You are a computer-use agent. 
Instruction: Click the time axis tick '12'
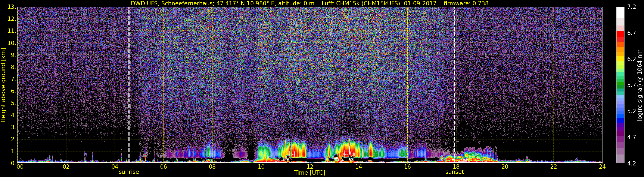310,167
